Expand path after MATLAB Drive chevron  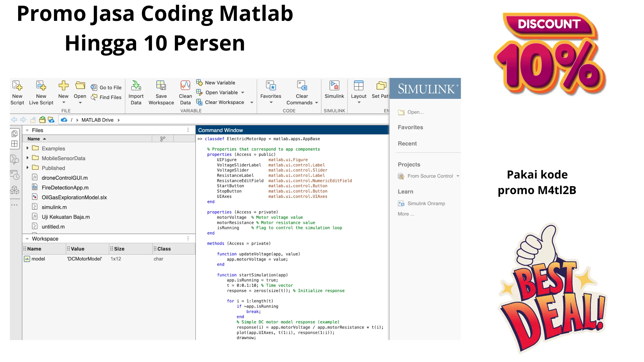click(x=118, y=120)
